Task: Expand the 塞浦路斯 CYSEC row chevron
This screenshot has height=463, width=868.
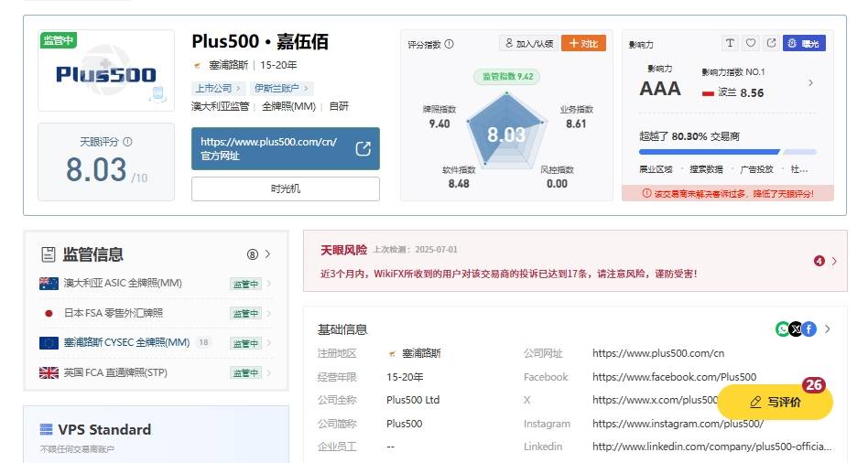Action: (269, 342)
